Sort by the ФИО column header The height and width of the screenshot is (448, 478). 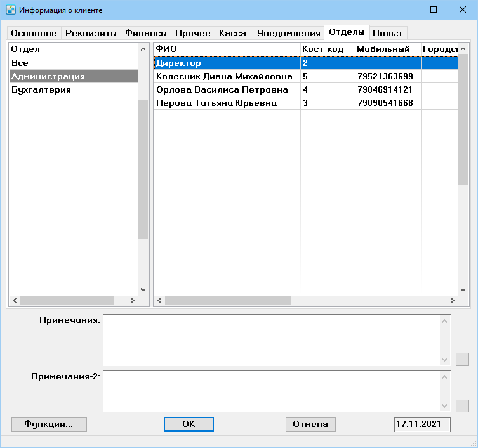227,49
